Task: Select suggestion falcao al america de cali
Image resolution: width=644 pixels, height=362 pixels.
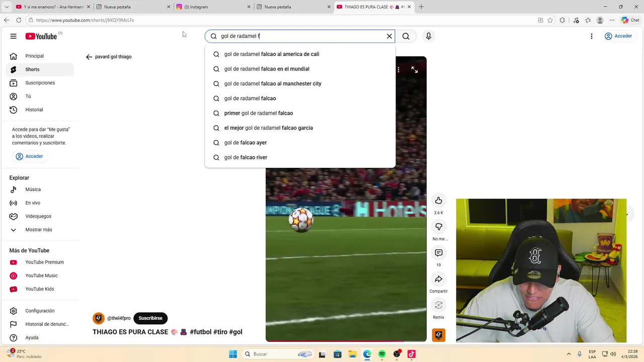Action: click(300, 54)
